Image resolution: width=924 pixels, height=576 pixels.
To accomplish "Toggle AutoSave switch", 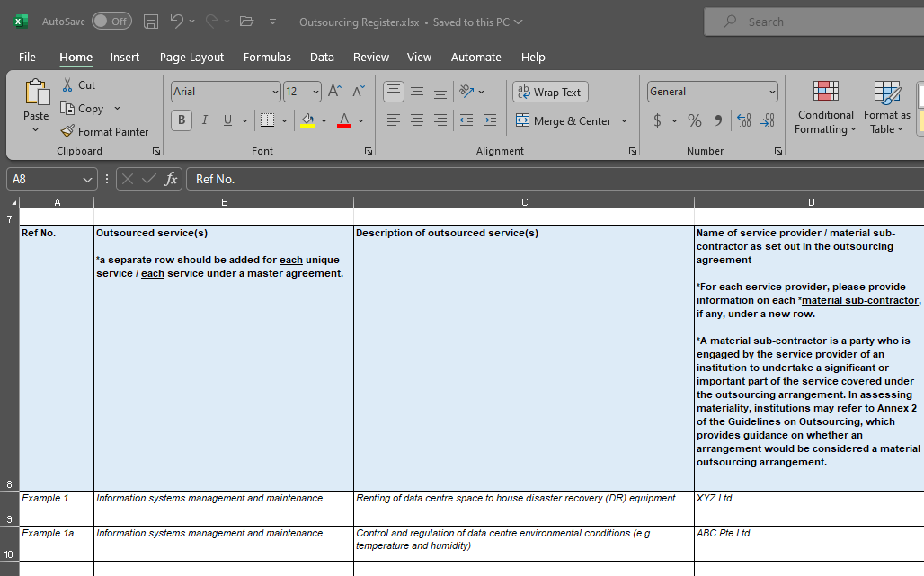I will (x=112, y=22).
